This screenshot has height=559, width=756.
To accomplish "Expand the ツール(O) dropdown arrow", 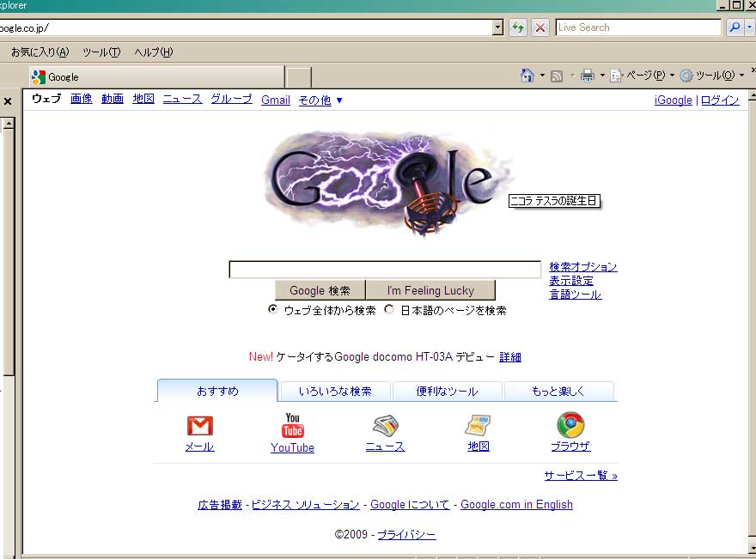I will 742,76.
